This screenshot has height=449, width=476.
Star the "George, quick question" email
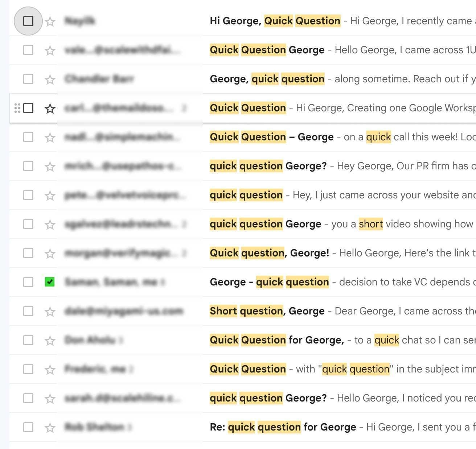[x=50, y=79]
